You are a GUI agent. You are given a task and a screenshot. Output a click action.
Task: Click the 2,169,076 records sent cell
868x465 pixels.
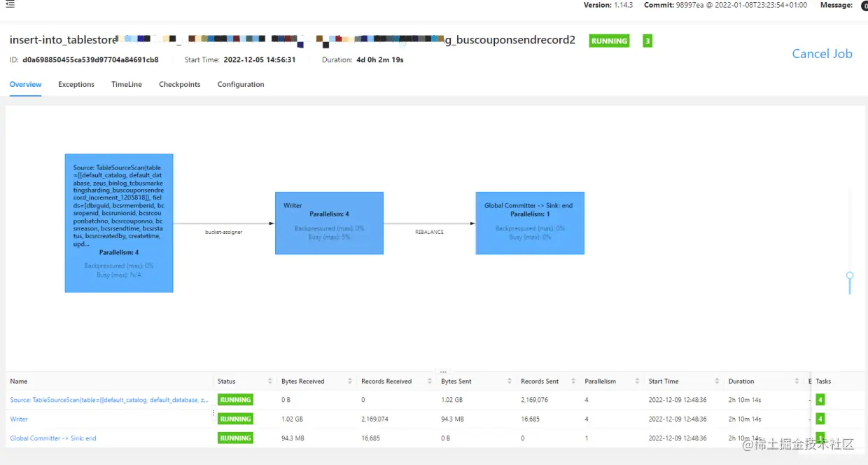(x=534, y=400)
